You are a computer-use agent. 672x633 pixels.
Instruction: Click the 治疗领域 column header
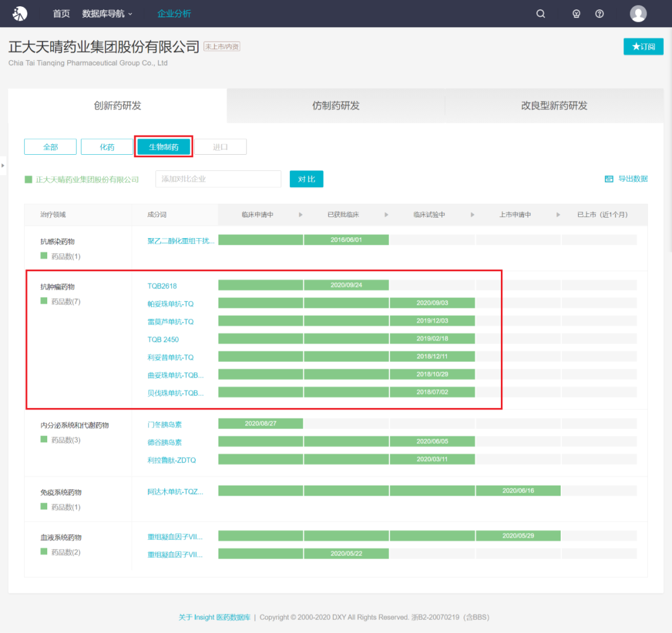(53, 215)
